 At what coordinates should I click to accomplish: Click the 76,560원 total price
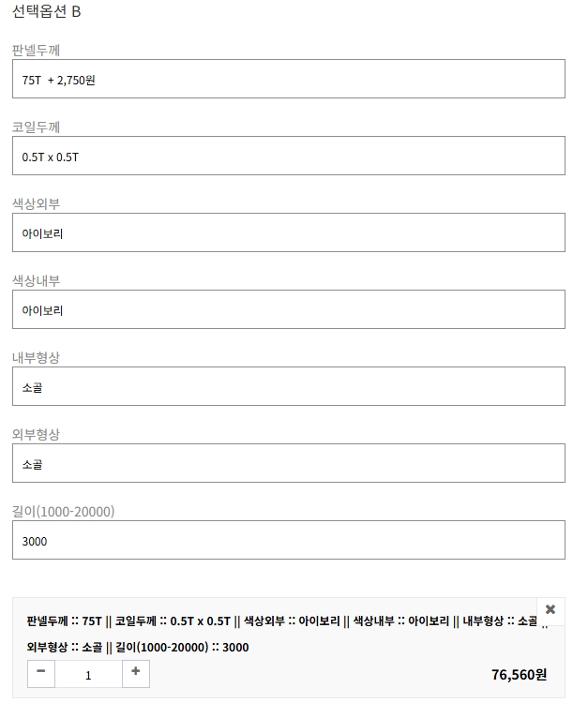pyautogui.click(x=519, y=674)
